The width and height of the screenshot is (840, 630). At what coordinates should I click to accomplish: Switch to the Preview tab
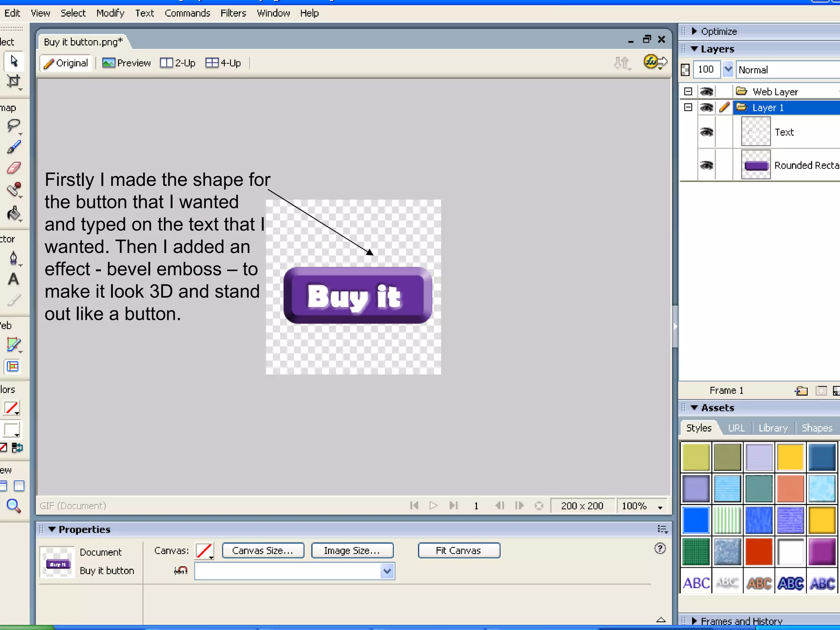click(126, 63)
